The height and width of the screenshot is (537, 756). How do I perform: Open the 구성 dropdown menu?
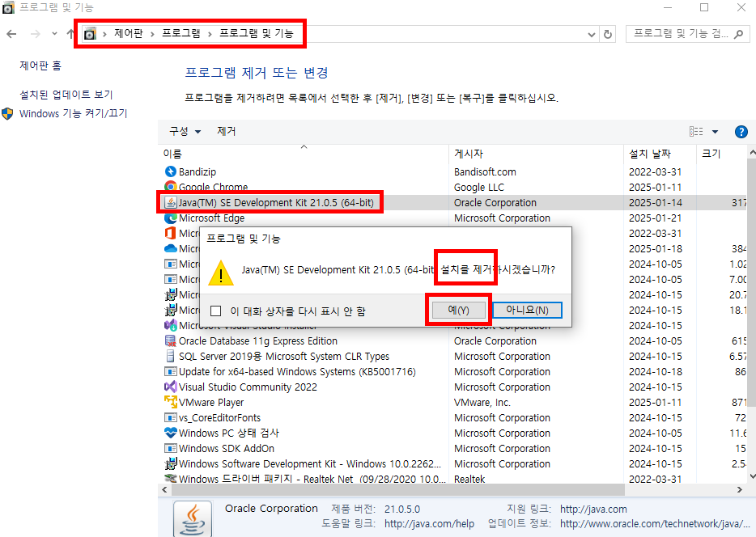185,131
